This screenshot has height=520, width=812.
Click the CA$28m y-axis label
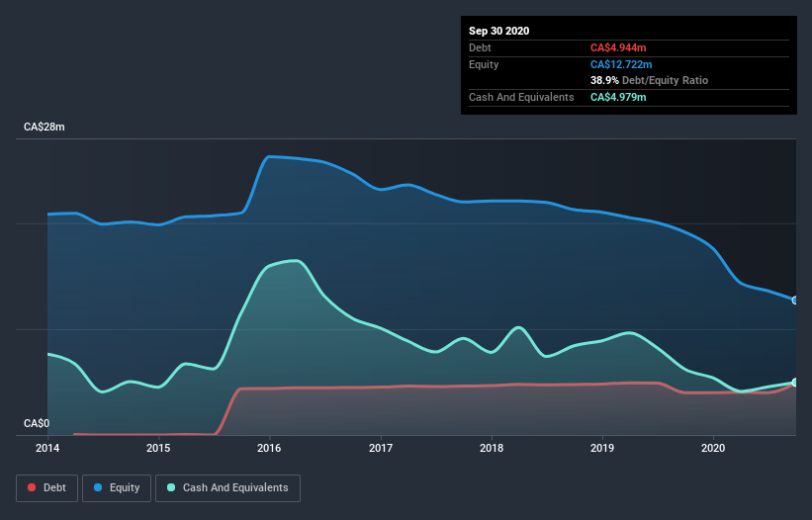tap(45, 127)
